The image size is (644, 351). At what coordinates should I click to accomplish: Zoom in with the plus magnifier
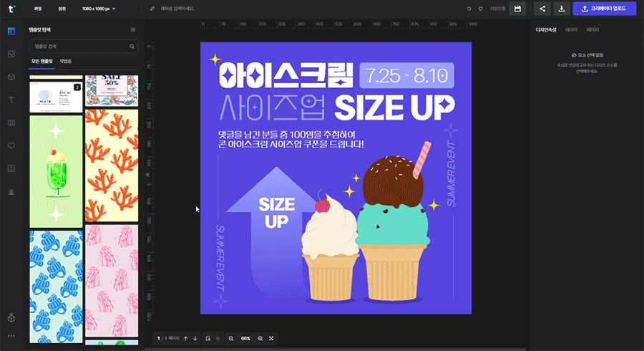coord(260,338)
